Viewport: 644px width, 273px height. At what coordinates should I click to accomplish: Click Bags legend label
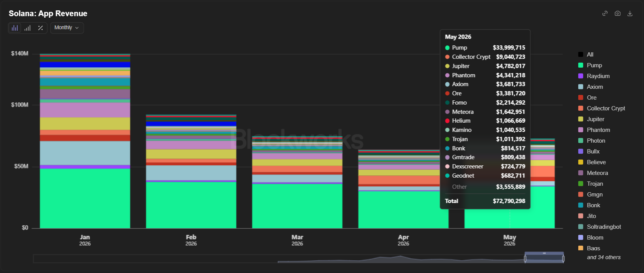[593, 248]
